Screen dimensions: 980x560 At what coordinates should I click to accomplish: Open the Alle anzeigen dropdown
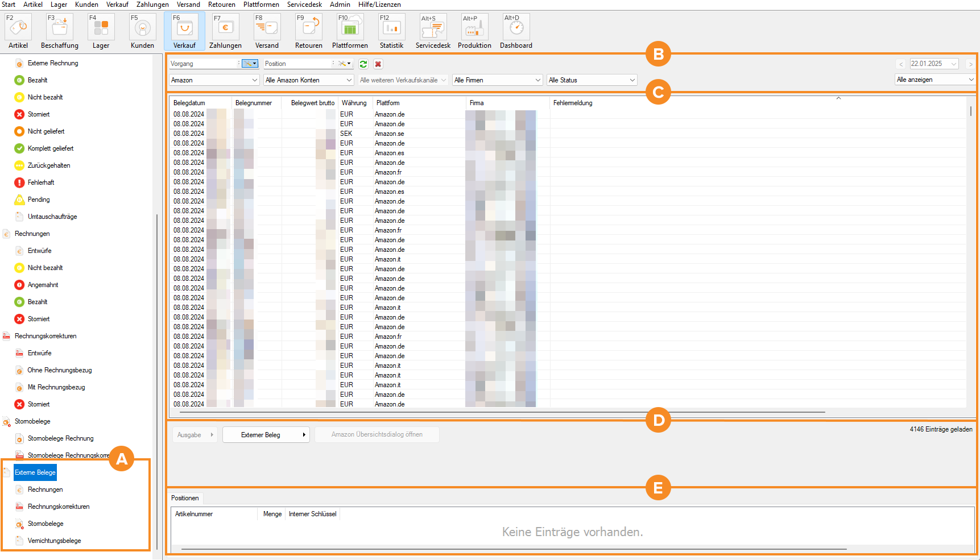pyautogui.click(x=935, y=80)
